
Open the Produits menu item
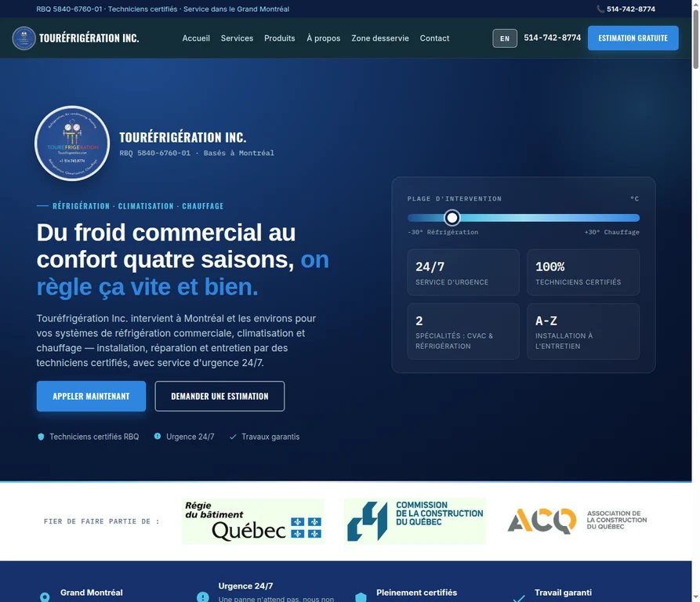pos(280,38)
